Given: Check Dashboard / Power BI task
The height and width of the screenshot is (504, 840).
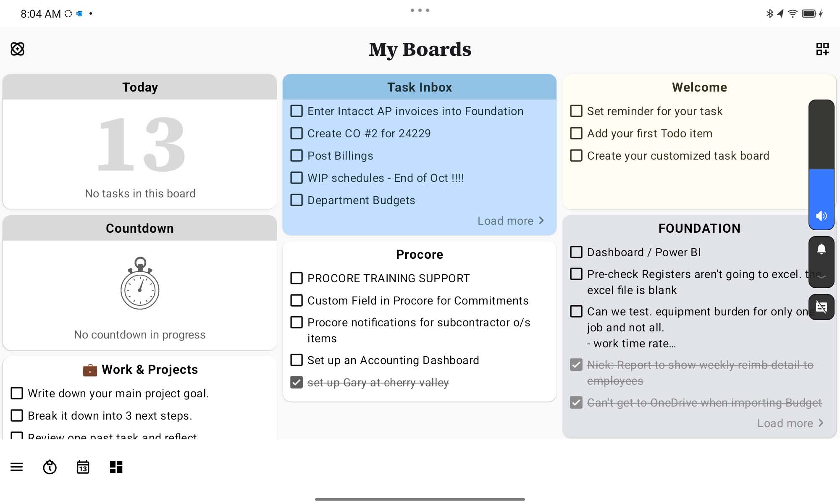Looking at the screenshot, I should 576,252.
